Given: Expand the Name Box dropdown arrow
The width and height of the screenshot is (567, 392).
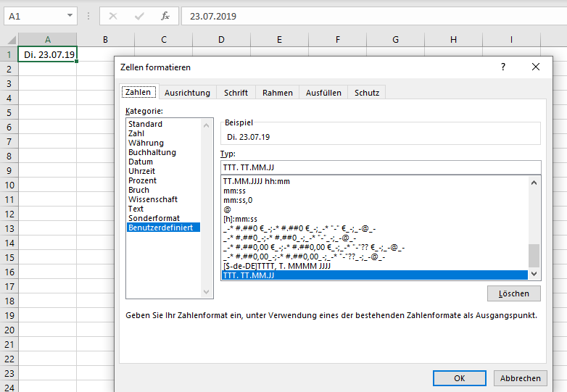Looking at the screenshot, I should 70,16.
